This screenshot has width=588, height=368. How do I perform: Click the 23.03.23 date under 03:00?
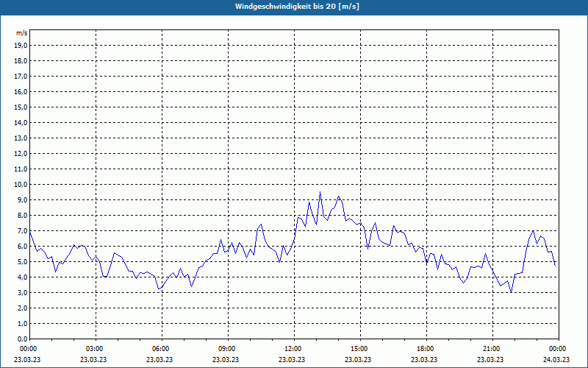tap(93, 359)
